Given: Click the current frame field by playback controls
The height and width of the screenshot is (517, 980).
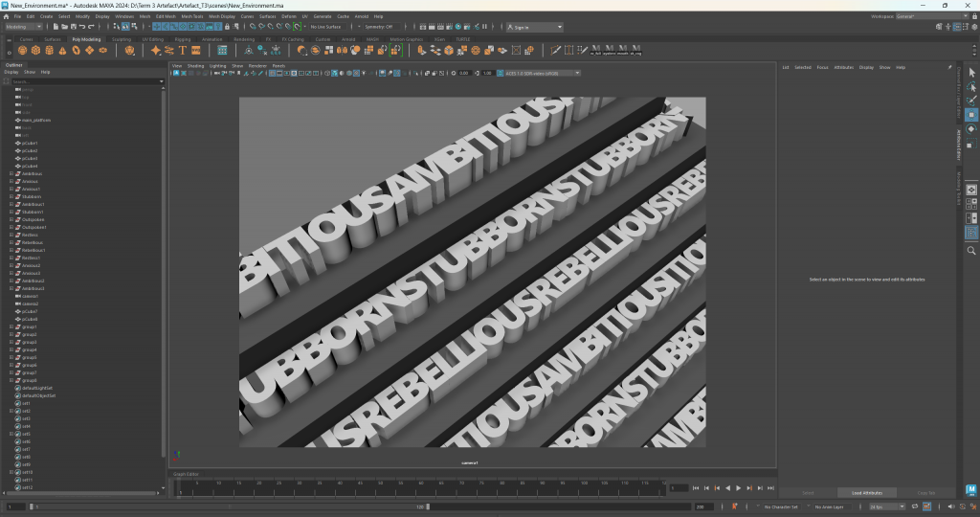Looking at the screenshot, I should tap(679, 488).
